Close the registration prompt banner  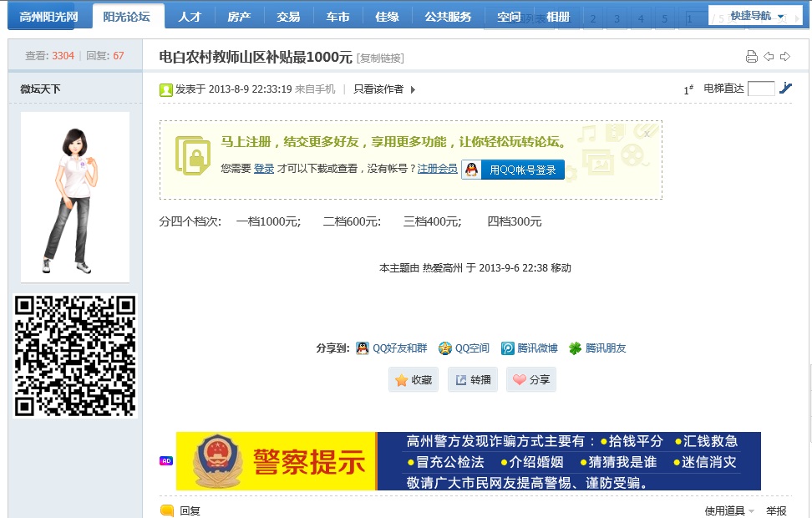(x=647, y=133)
